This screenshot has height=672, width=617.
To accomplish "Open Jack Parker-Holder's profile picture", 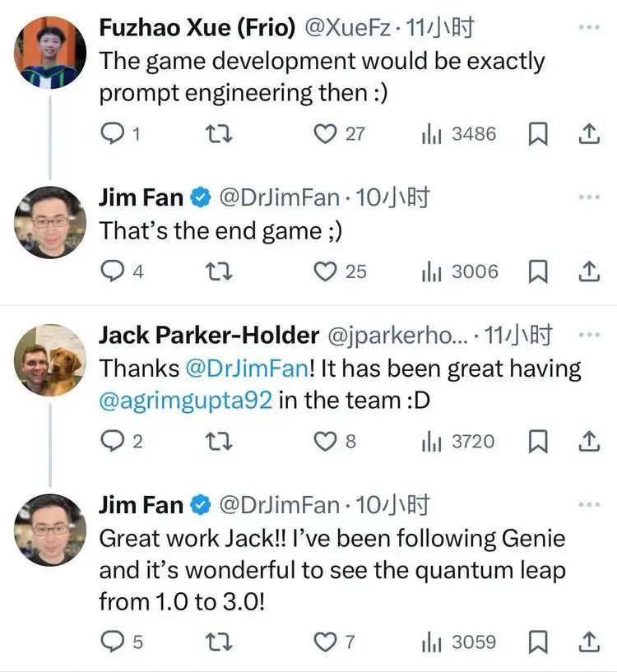I will (x=50, y=359).
